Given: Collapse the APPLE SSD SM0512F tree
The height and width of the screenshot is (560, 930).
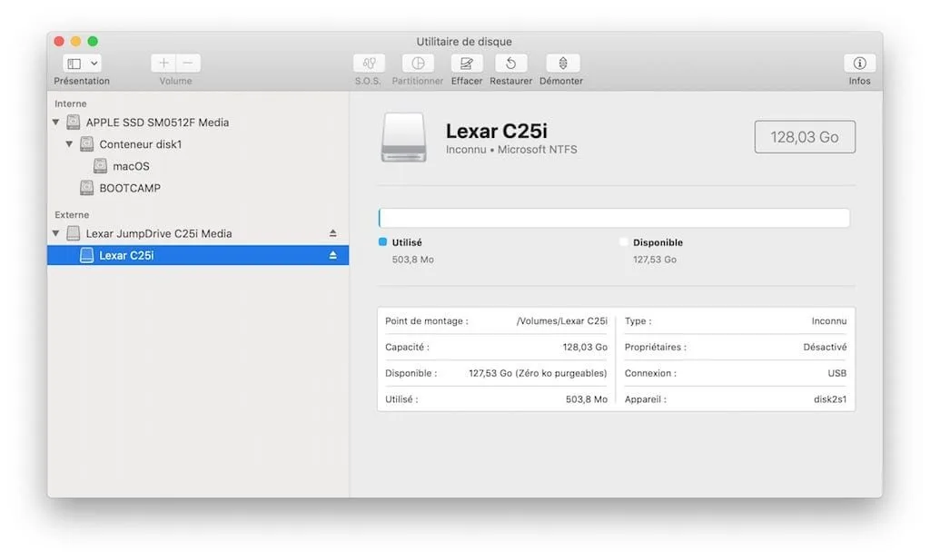Looking at the screenshot, I should tap(55, 122).
